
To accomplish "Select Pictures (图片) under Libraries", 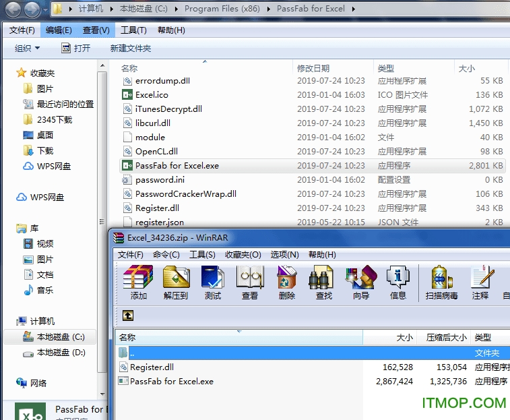I will (38, 260).
